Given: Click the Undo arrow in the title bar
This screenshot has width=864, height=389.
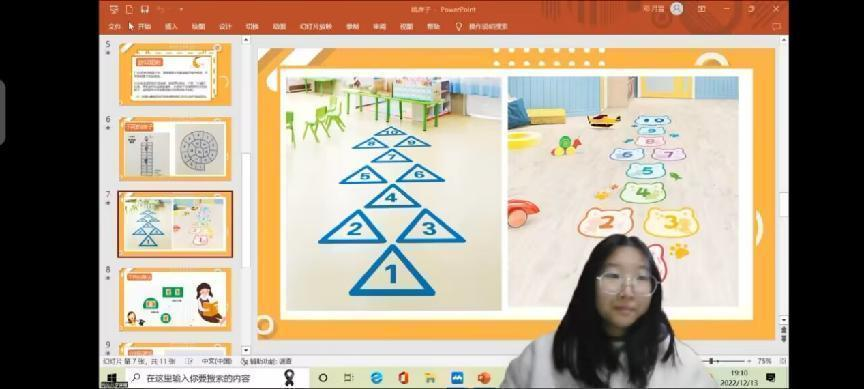Looking at the screenshot, I should coord(160,9).
